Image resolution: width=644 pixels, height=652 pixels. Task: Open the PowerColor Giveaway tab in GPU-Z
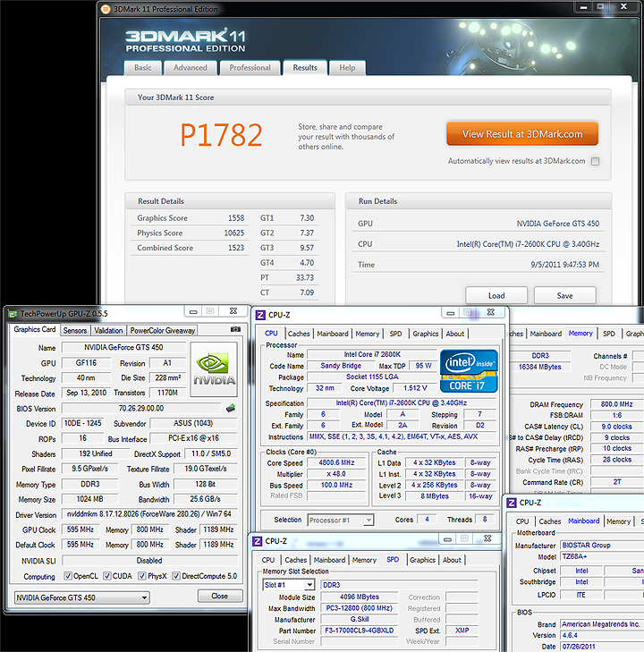pos(162,330)
